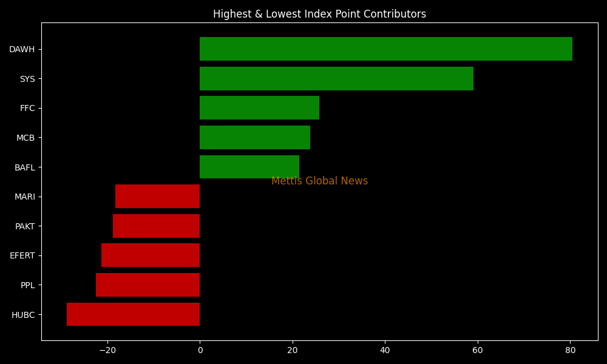Click the 'BAFL' axis label
607x364 pixels.
click(x=25, y=167)
